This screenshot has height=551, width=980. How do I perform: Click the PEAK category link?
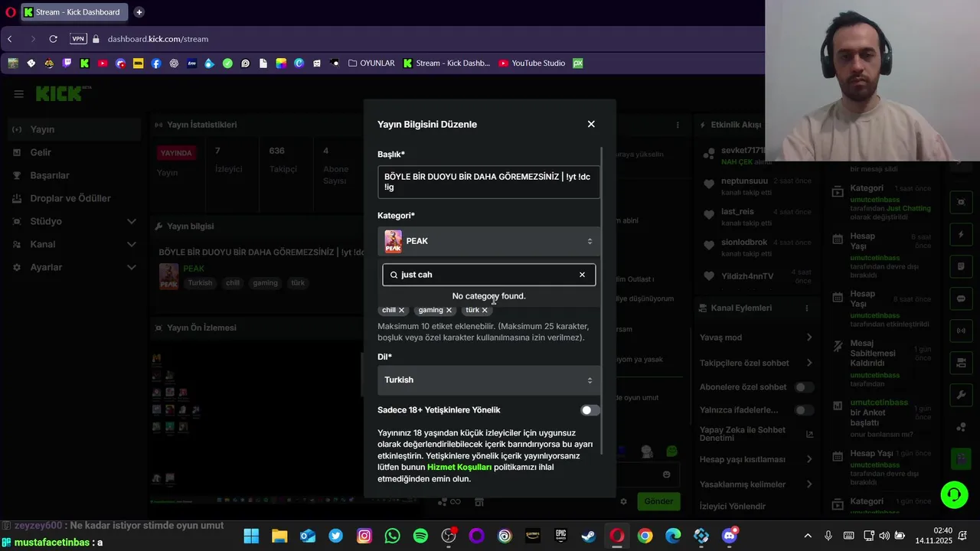pos(194,269)
